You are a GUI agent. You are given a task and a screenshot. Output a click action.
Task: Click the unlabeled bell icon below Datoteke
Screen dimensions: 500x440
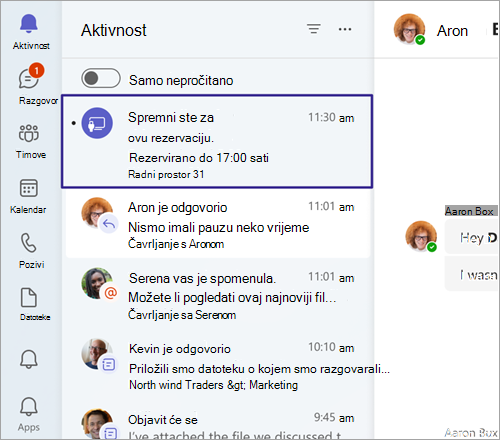pyautogui.click(x=29, y=359)
